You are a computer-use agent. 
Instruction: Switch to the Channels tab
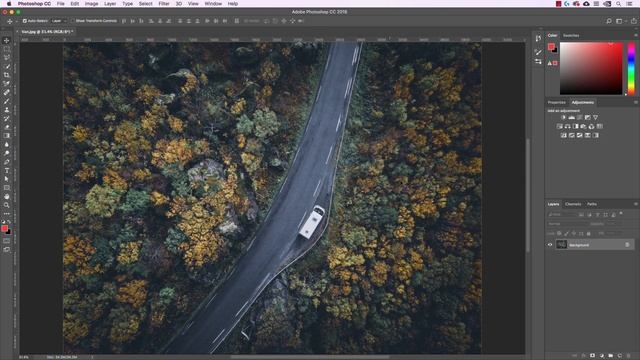tap(573, 204)
